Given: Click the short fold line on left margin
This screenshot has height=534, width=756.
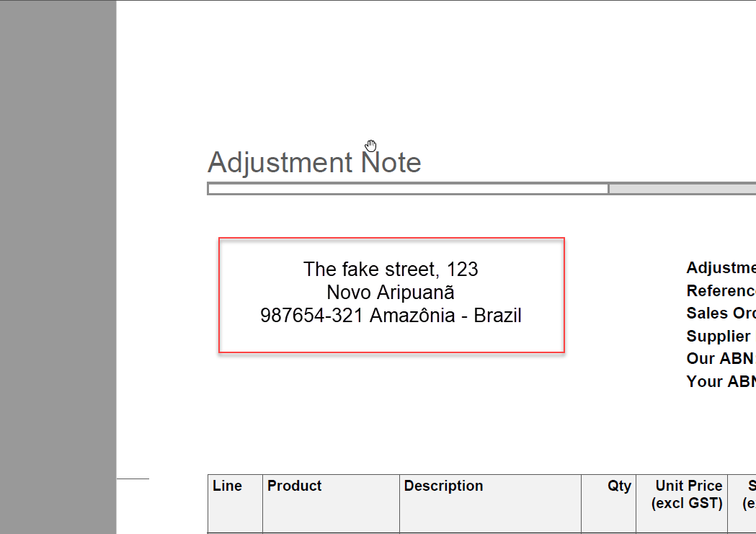Looking at the screenshot, I should click(x=133, y=479).
